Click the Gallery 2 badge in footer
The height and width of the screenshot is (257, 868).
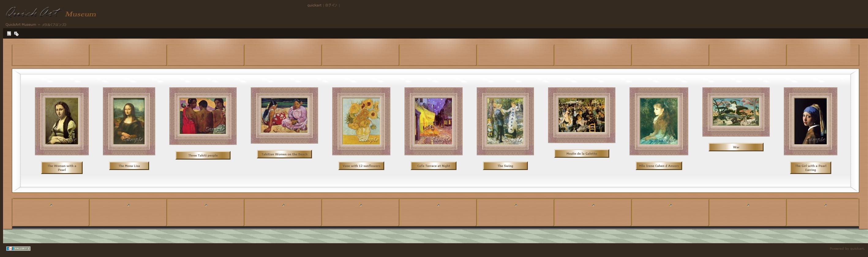coord(18,248)
